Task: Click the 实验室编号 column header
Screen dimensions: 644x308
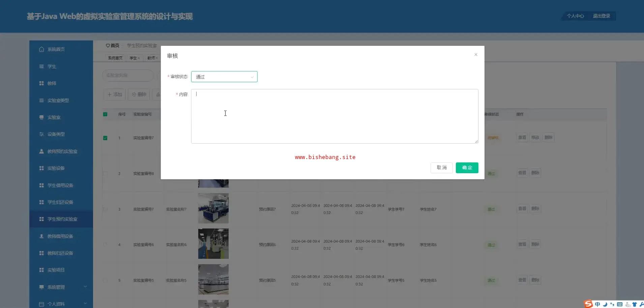Action: click(142, 114)
